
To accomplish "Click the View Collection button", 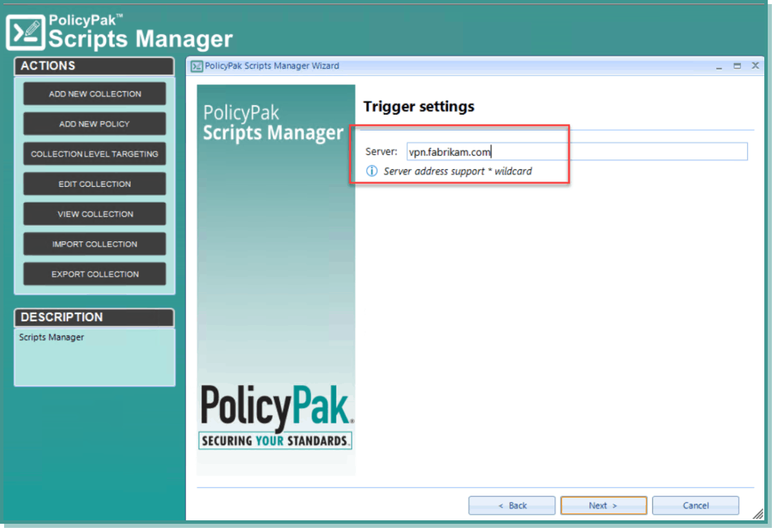I will point(94,214).
